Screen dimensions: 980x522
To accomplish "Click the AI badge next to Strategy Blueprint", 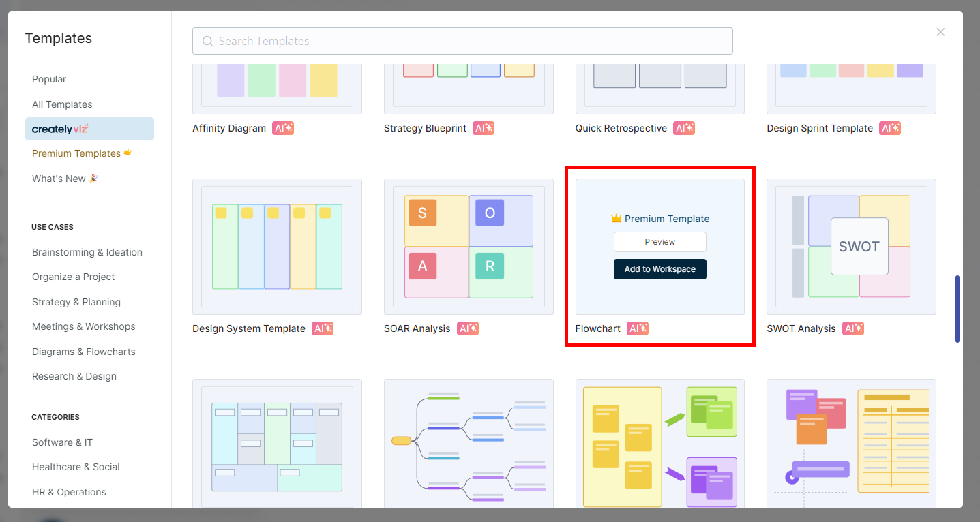I will [483, 127].
